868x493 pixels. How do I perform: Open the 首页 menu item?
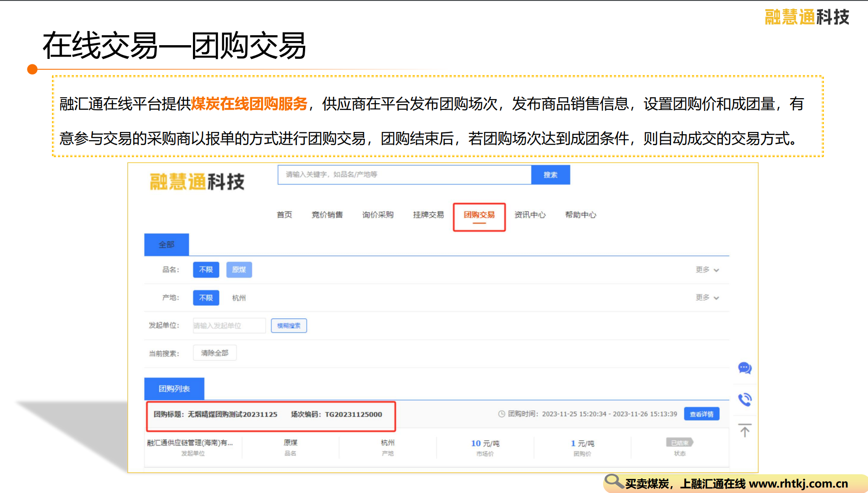[x=285, y=215]
